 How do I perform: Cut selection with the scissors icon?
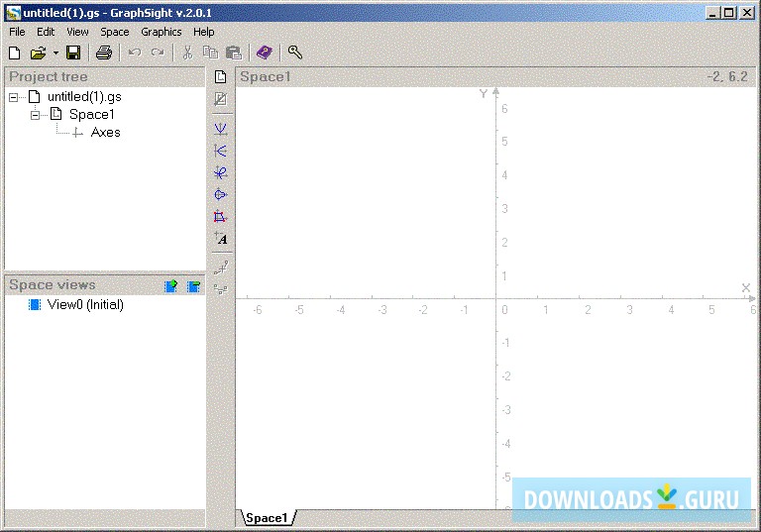tap(188, 53)
